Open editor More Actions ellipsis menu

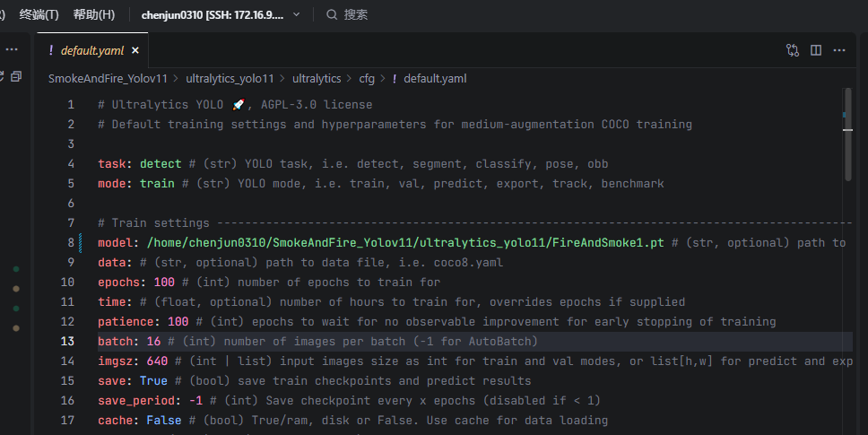tap(839, 50)
